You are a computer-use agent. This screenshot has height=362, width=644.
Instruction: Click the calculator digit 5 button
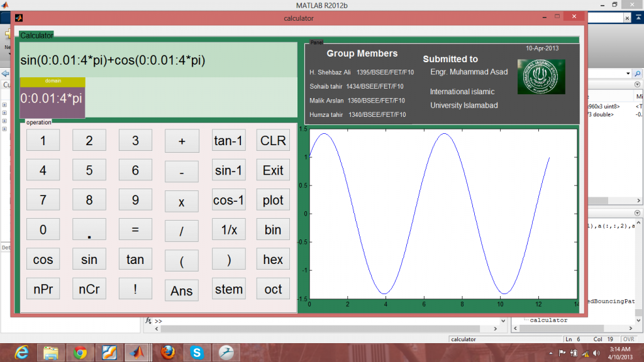(x=89, y=170)
